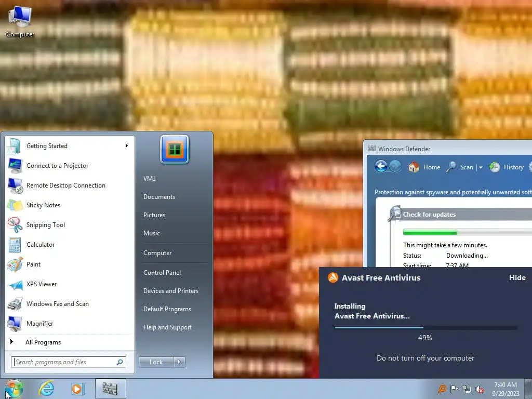The image size is (532, 399).
Task: Click Forward arrow in Windows Defender
Action: click(395, 166)
